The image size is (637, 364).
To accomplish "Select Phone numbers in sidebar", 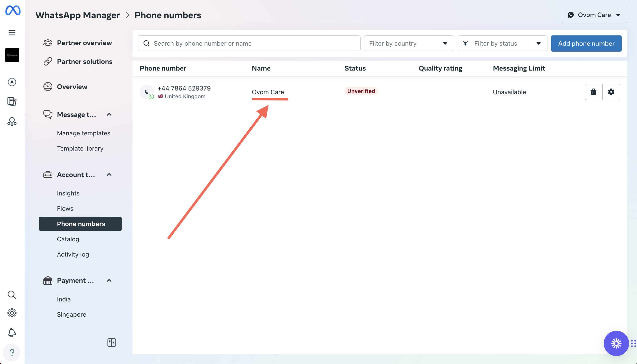I will coord(80,224).
